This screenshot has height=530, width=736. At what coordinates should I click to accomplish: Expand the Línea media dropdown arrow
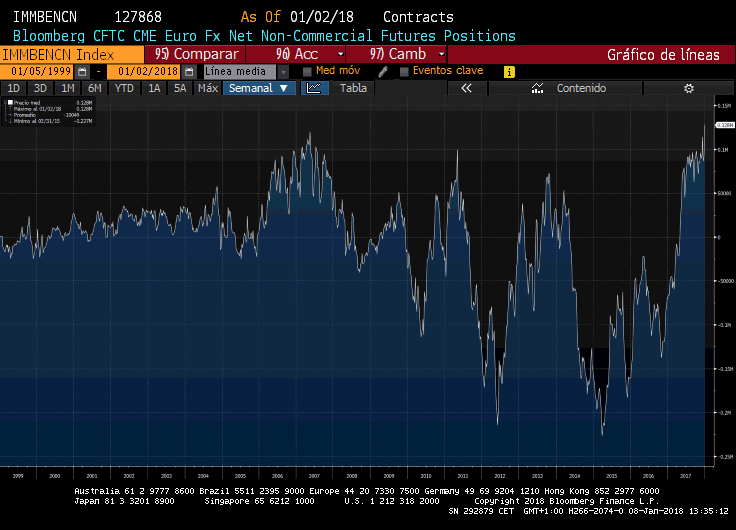point(283,72)
